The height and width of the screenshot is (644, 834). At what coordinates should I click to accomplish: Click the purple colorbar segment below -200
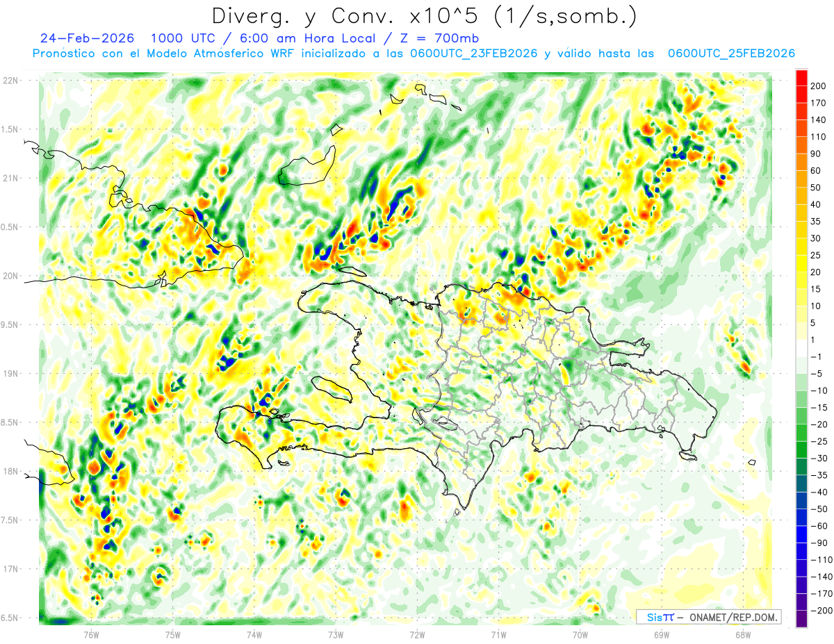click(801, 619)
